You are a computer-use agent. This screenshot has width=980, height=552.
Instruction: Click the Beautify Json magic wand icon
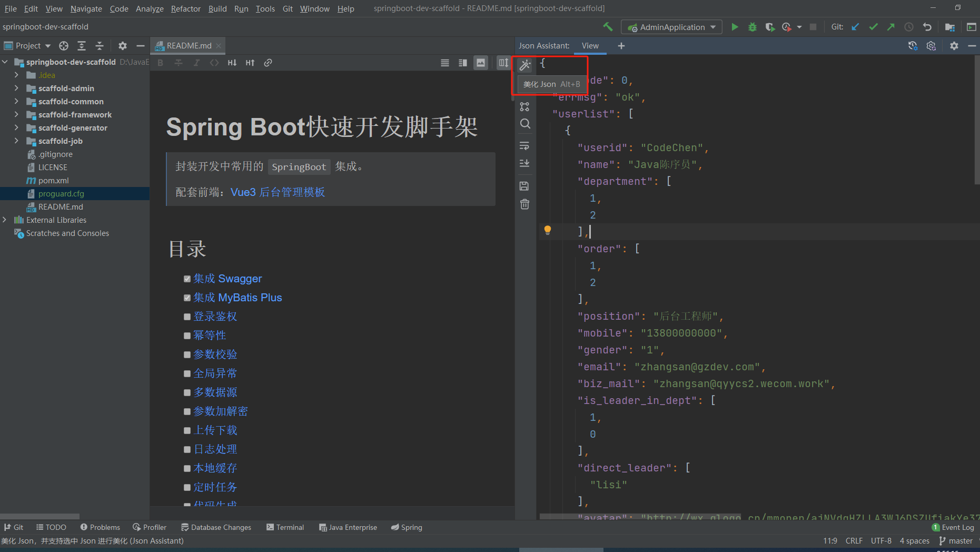coord(525,65)
